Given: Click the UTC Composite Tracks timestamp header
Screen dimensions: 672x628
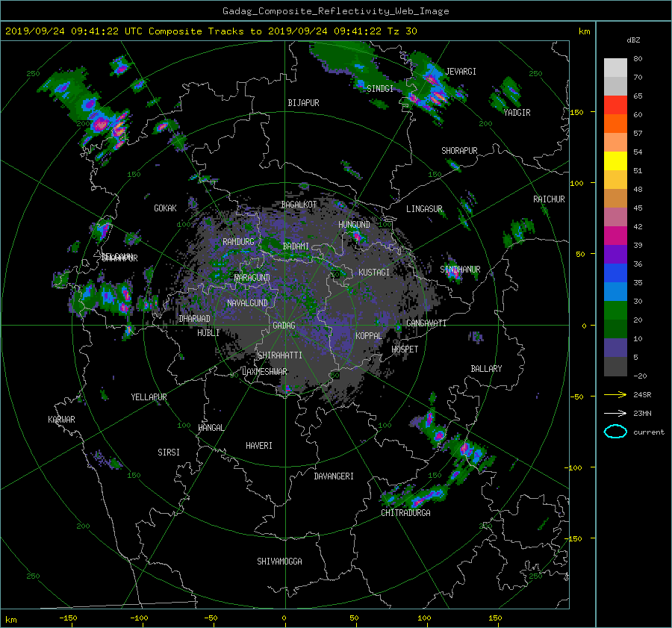Looking at the screenshot, I should point(211,31).
